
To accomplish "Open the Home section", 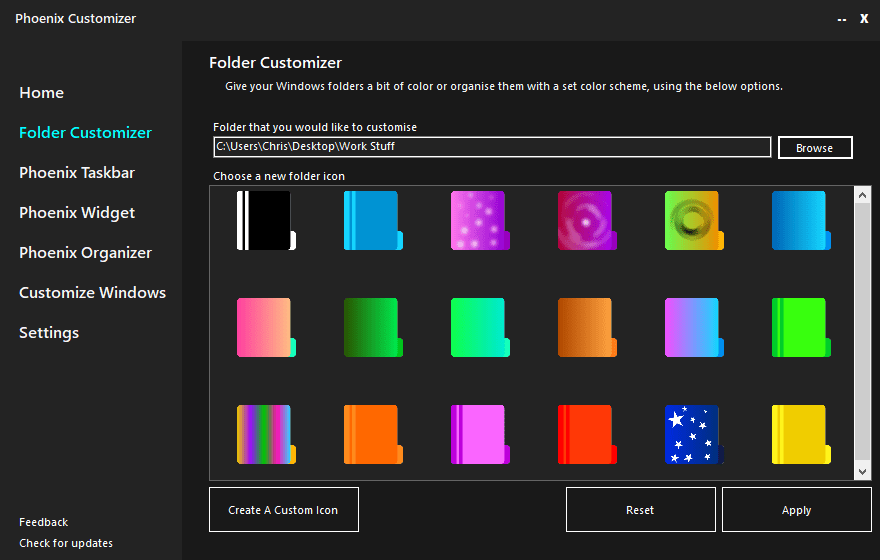I will point(42,93).
